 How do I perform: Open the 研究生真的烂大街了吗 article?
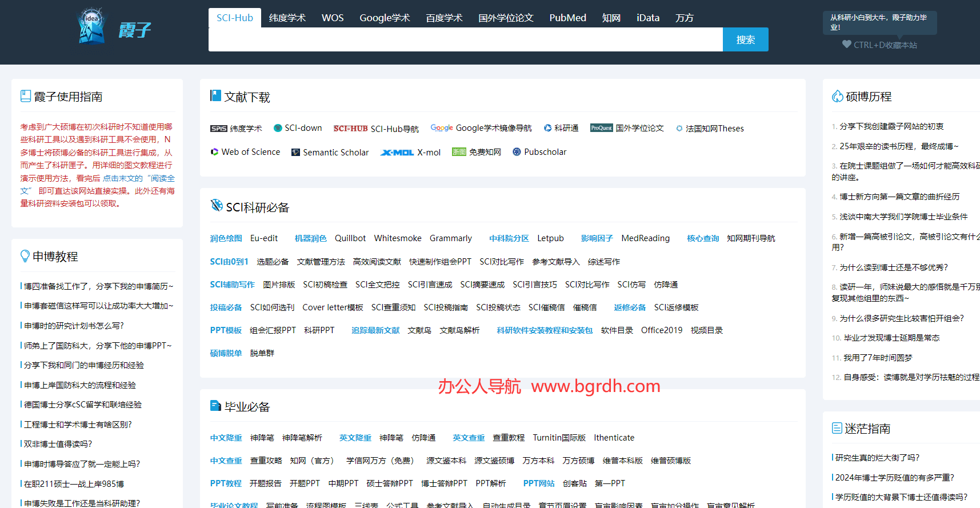click(x=877, y=458)
